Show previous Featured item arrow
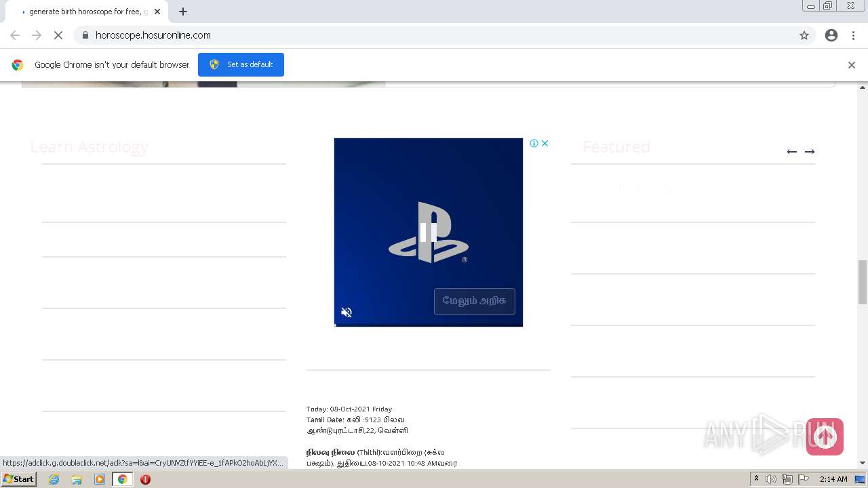The image size is (868, 488). point(791,151)
